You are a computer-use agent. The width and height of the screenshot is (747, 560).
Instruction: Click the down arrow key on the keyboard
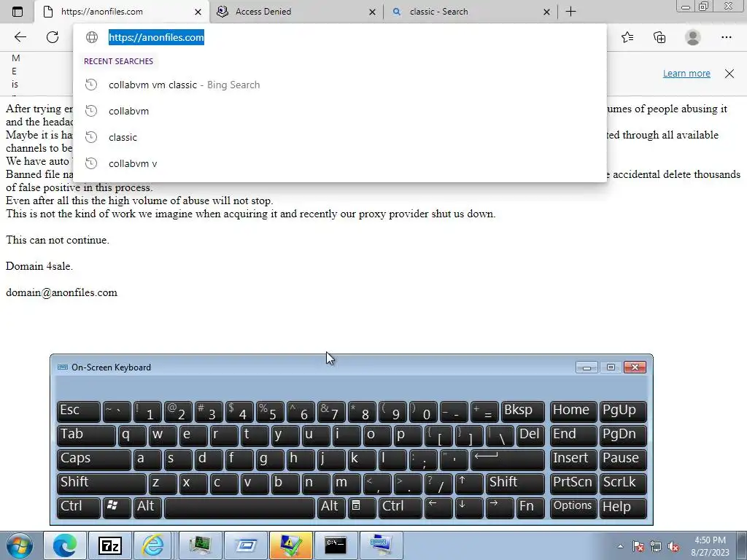coord(469,507)
